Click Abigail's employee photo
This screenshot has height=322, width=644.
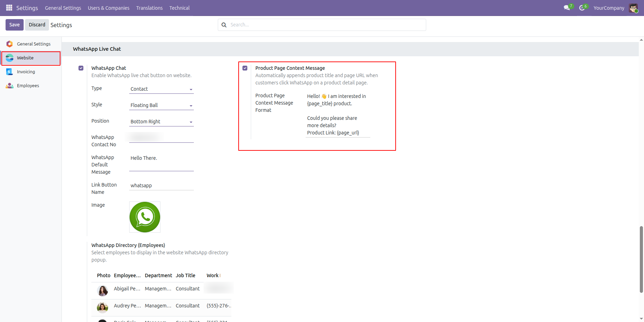pyautogui.click(x=102, y=290)
